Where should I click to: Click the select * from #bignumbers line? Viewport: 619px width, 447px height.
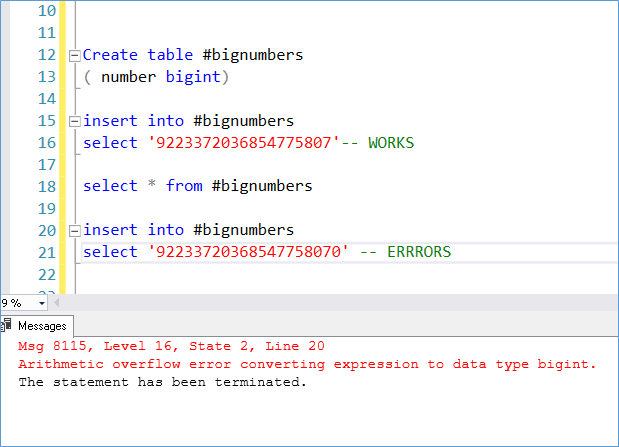click(197, 186)
